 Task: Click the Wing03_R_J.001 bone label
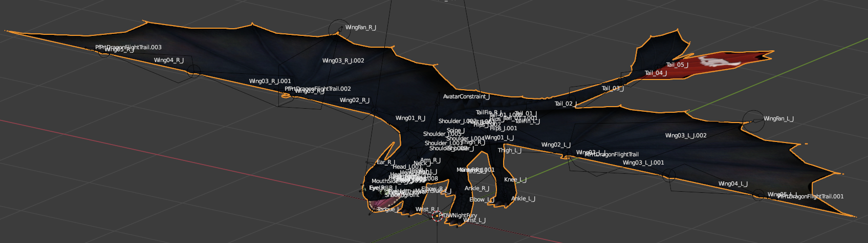click(x=270, y=82)
